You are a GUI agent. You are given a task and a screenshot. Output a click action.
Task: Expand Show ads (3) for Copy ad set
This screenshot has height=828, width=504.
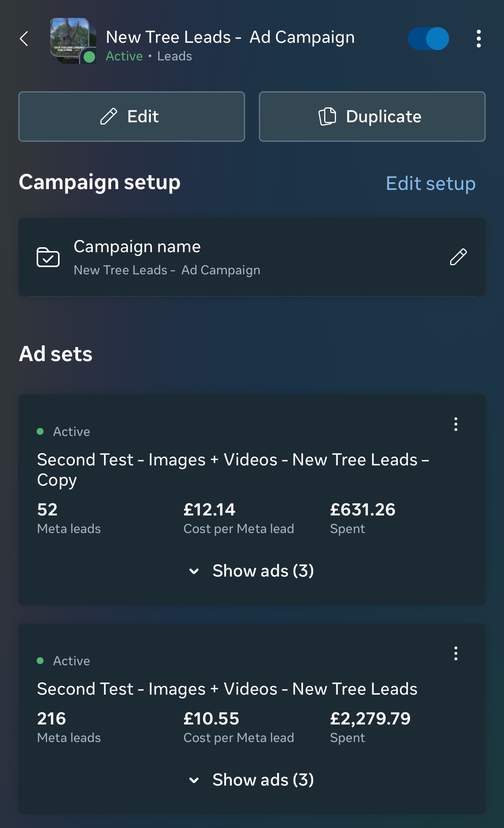(252, 571)
